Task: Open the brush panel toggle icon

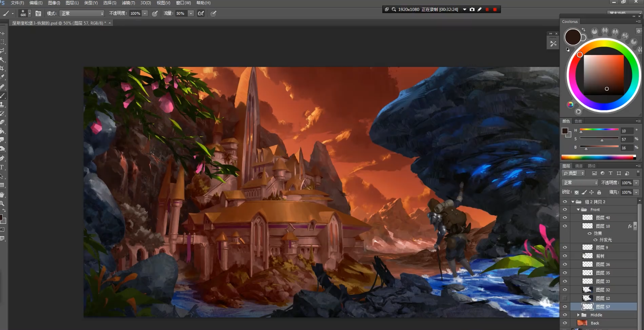Action: [38, 13]
